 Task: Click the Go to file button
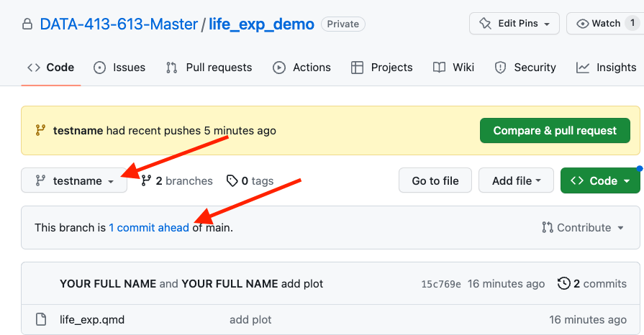point(435,180)
